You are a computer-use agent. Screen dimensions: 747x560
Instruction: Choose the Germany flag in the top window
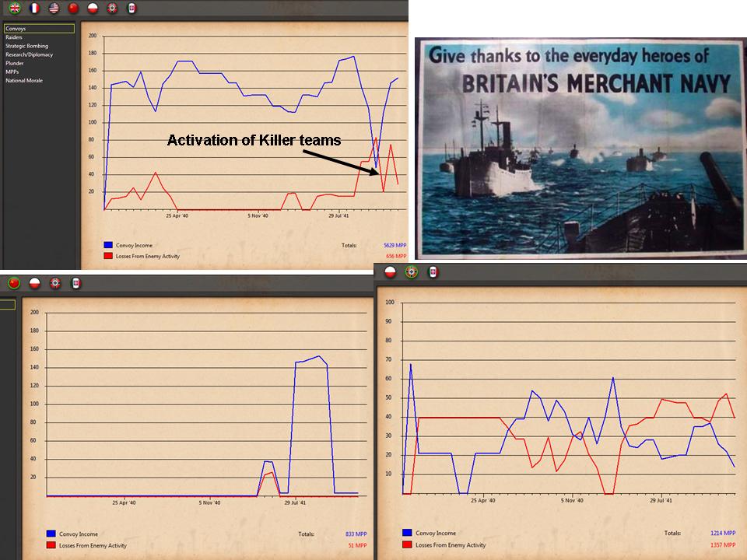click(x=112, y=8)
